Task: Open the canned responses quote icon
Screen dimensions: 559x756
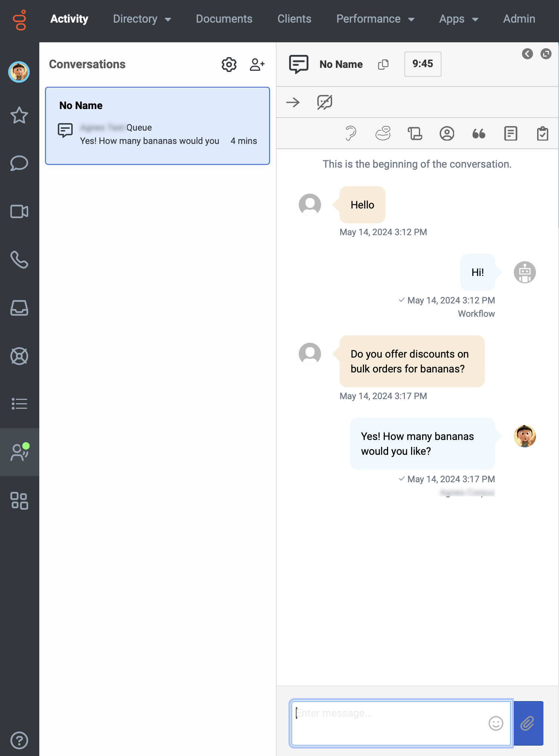Action: click(x=479, y=134)
